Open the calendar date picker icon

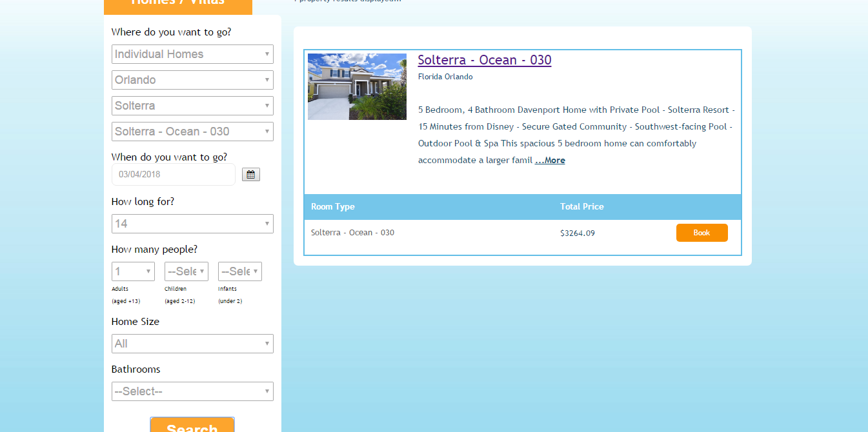click(x=251, y=174)
